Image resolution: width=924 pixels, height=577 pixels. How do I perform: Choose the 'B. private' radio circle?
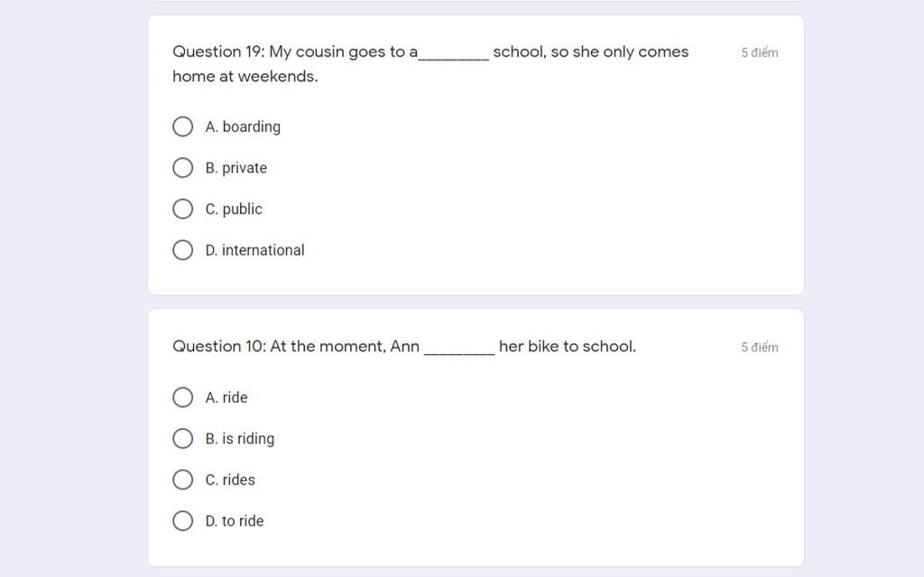(x=182, y=168)
